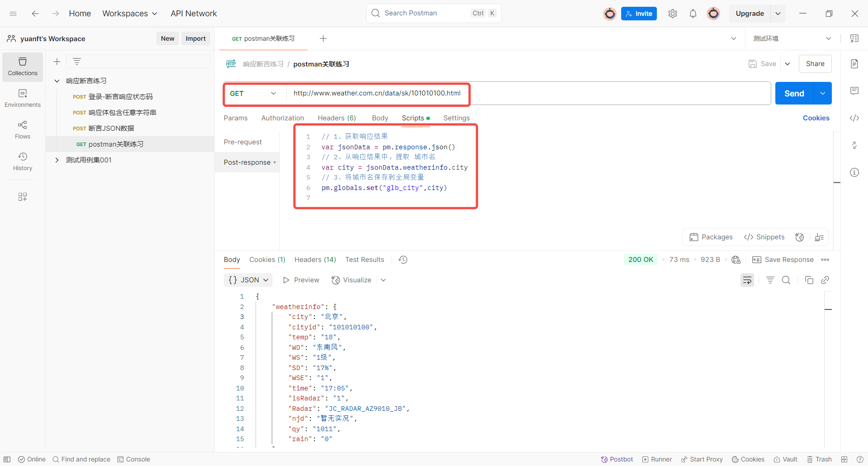The height and width of the screenshot is (466, 868).
Task: Create new collection with plus icon
Action: click(x=57, y=62)
